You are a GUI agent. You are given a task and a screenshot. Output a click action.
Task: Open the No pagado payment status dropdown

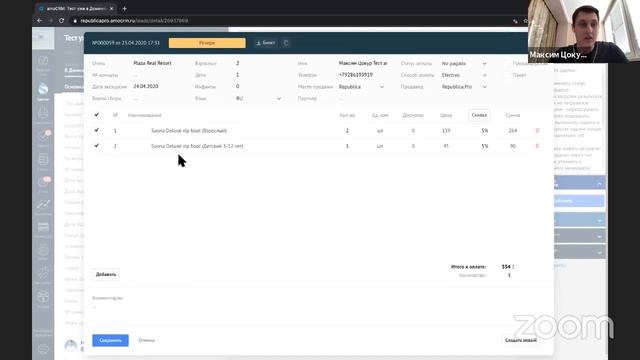(x=464, y=64)
